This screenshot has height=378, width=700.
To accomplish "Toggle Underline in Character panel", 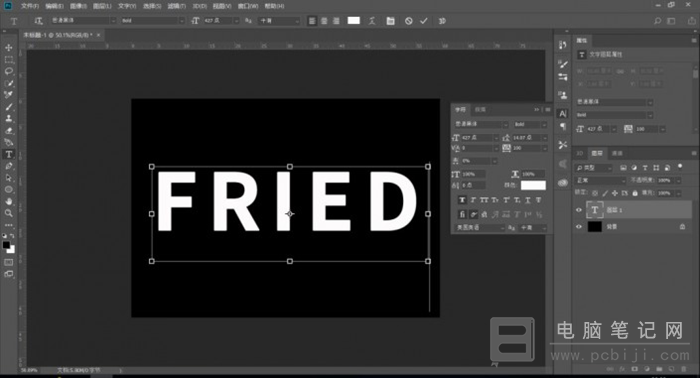I will click(x=528, y=200).
